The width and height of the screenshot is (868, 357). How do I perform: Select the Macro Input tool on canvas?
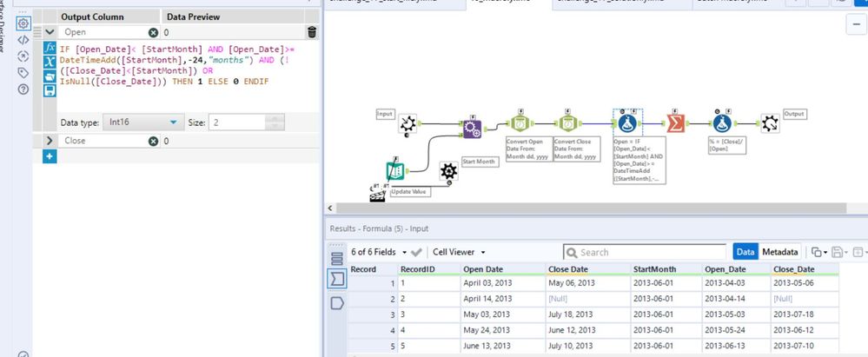point(407,123)
